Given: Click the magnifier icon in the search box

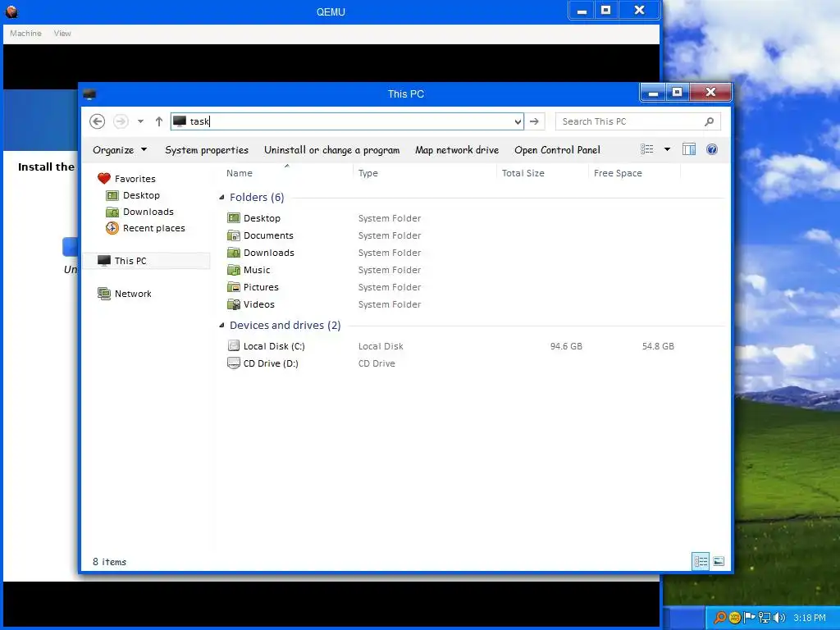Looking at the screenshot, I should click(x=710, y=121).
